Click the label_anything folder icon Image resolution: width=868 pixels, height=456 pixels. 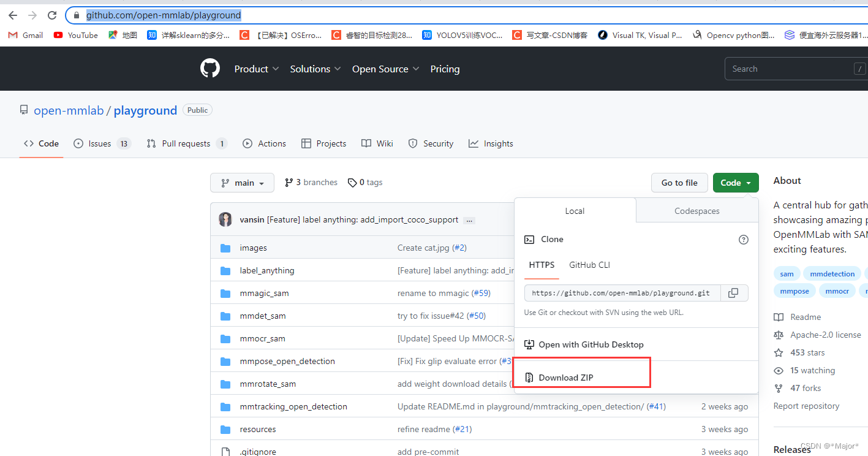point(225,271)
